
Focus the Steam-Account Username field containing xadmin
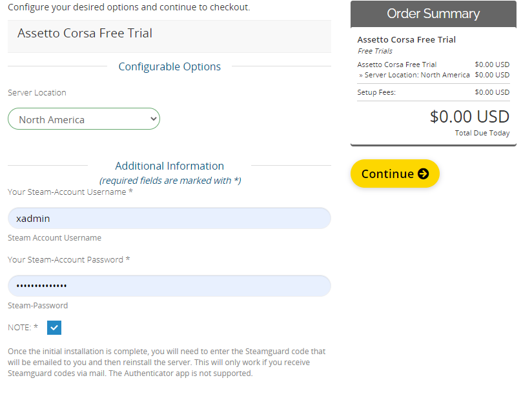click(x=169, y=218)
